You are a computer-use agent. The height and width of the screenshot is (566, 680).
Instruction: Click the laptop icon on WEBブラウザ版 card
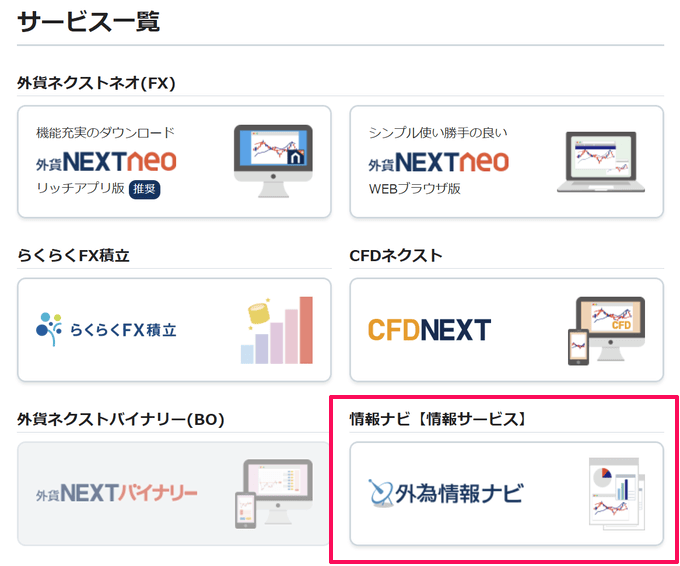[601, 162]
